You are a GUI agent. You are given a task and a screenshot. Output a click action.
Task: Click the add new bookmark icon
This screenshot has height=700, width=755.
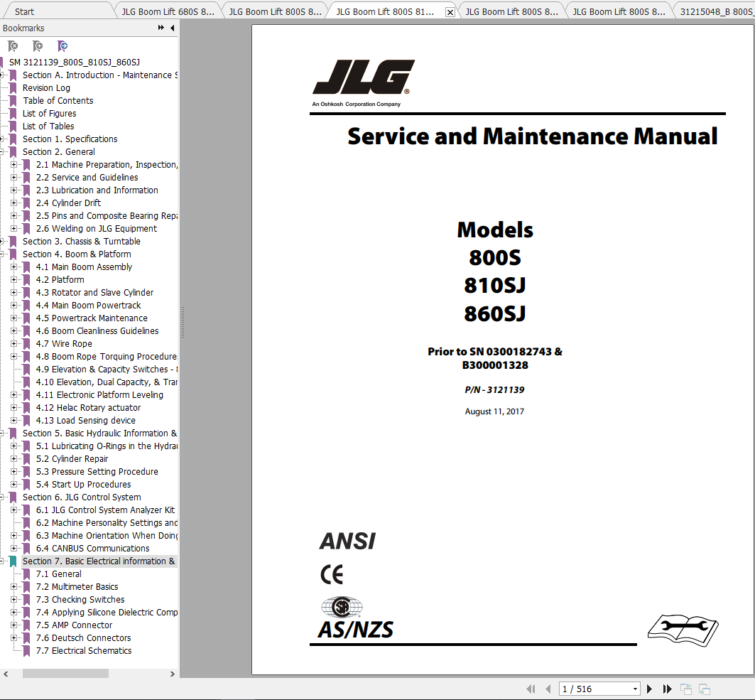click(38, 46)
